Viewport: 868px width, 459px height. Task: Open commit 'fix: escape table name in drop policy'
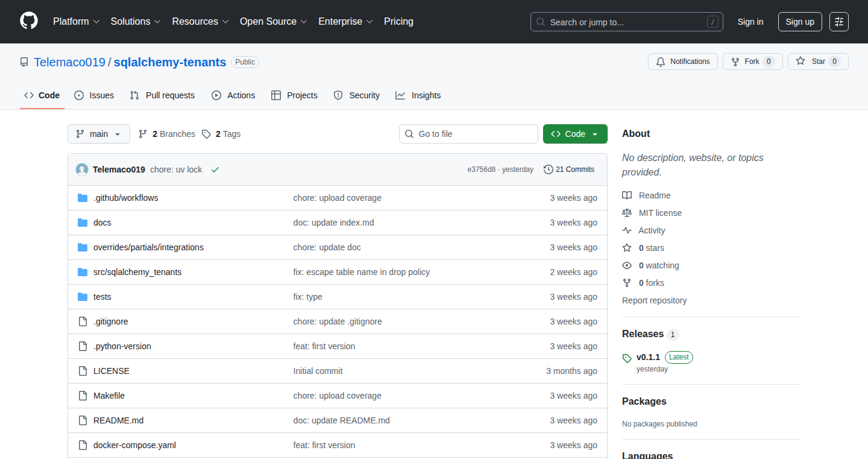[x=362, y=272]
